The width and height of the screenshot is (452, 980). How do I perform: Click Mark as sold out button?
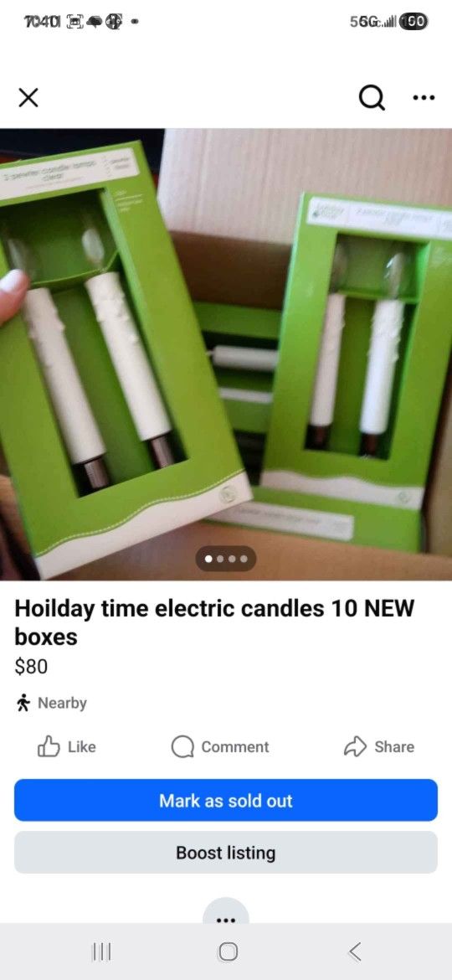tap(226, 801)
